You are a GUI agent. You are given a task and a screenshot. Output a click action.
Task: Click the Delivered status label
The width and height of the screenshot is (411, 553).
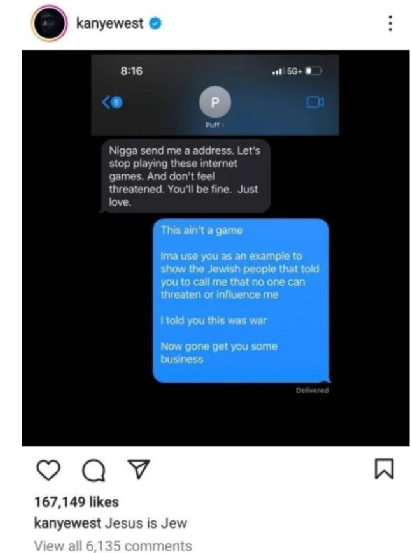pyautogui.click(x=312, y=390)
